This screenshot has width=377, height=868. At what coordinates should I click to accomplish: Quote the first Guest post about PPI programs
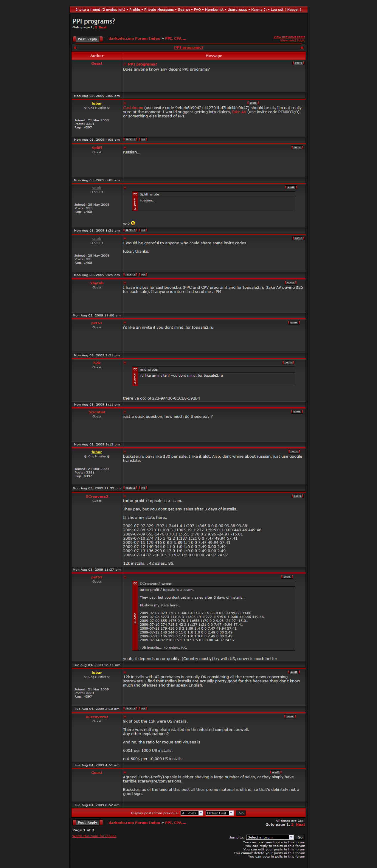298,63
